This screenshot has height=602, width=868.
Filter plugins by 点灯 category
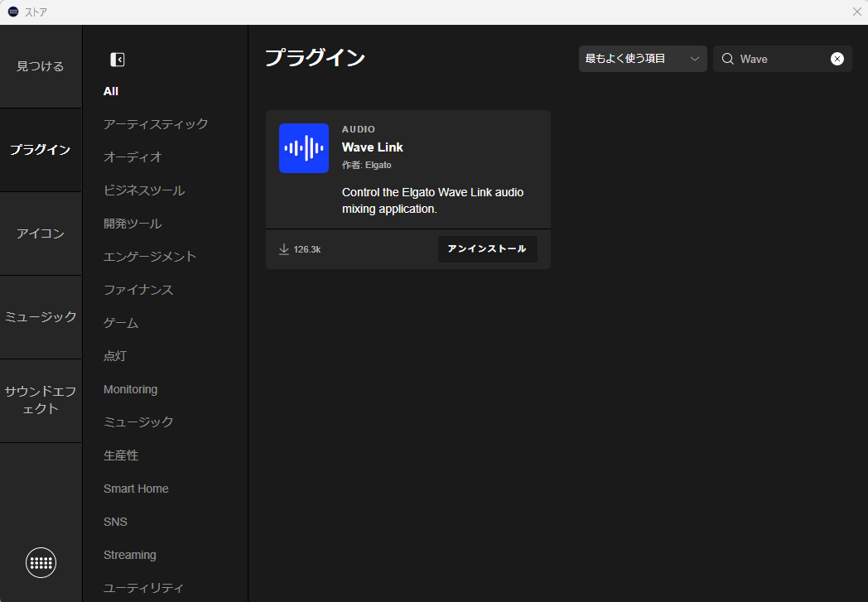[x=114, y=356]
